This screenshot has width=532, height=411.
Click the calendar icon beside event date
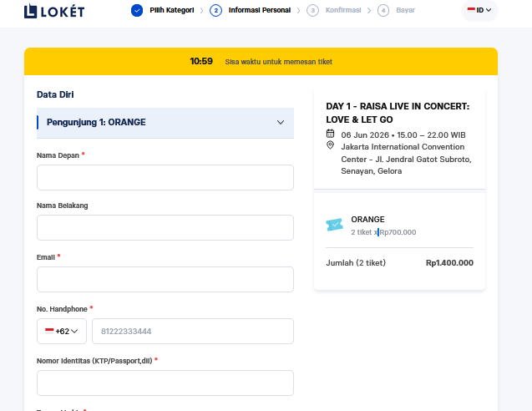click(x=330, y=134)
